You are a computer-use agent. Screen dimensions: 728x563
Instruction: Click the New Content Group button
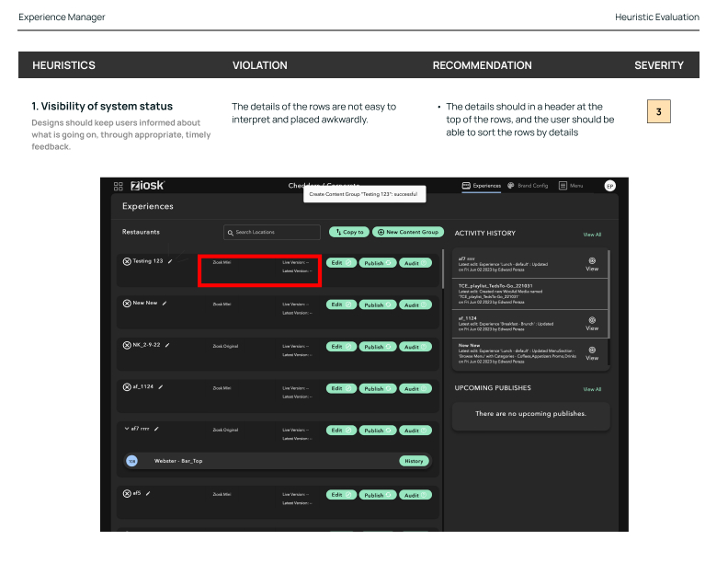click(407, 233)
